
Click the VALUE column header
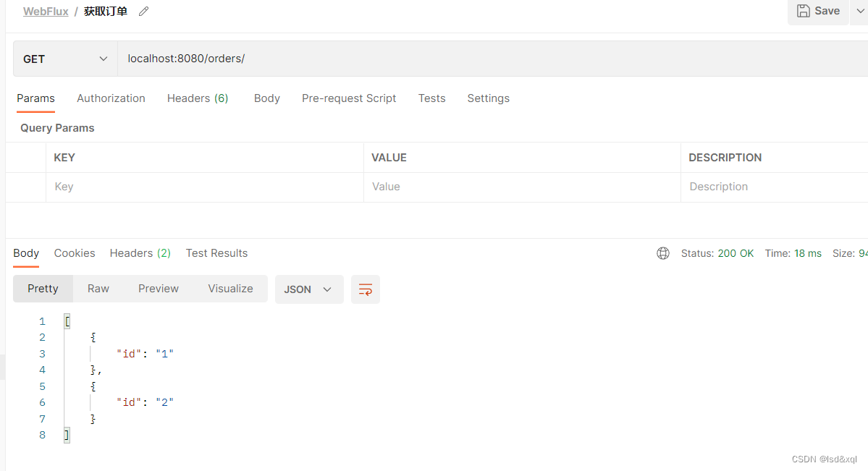click(x=389, y=158)
